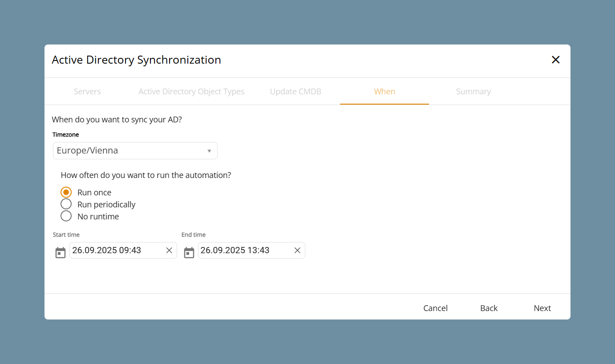Jump to the Summary tab

coord(473,91)
